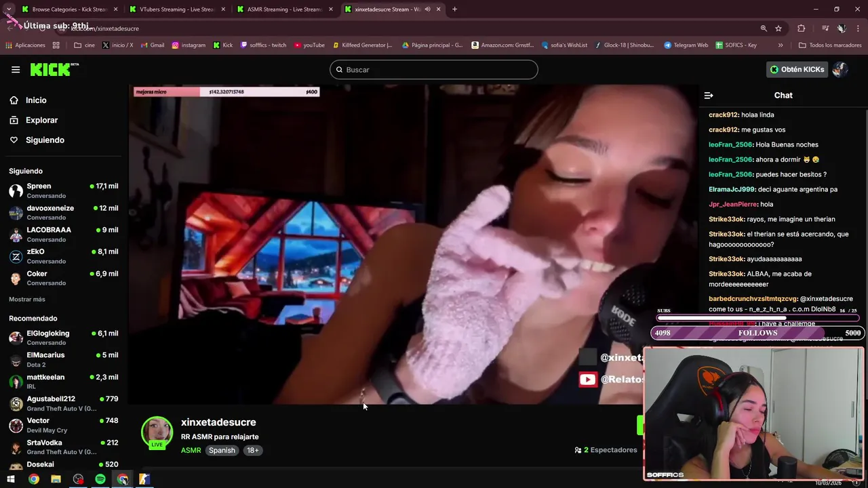This screenshot has width=868, height=488.
Task: Click the browser address bar
Action: pyautogui.click(x=407, y=28)
